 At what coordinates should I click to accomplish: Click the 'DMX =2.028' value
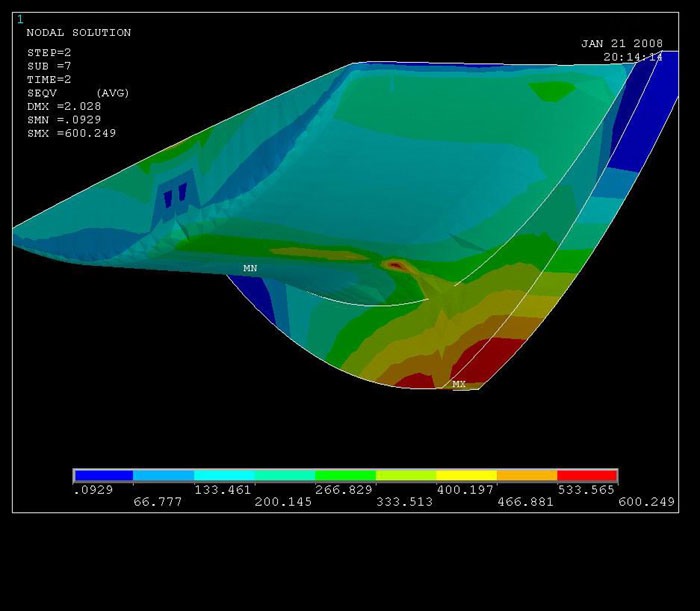click(64, 106)
